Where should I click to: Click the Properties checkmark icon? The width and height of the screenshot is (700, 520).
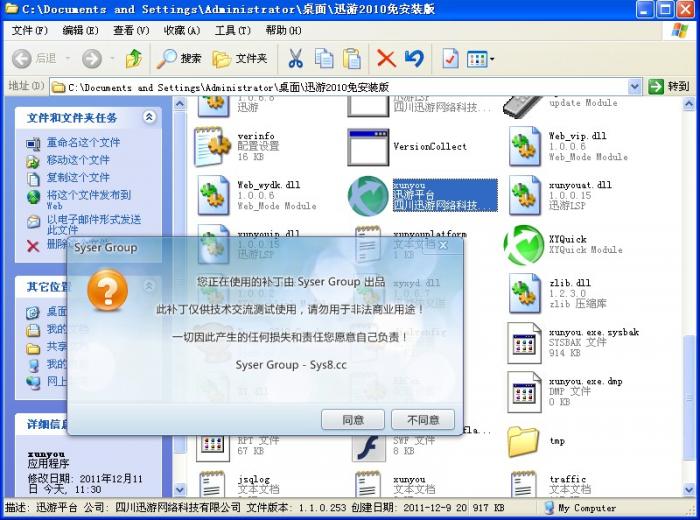point(450,58)
